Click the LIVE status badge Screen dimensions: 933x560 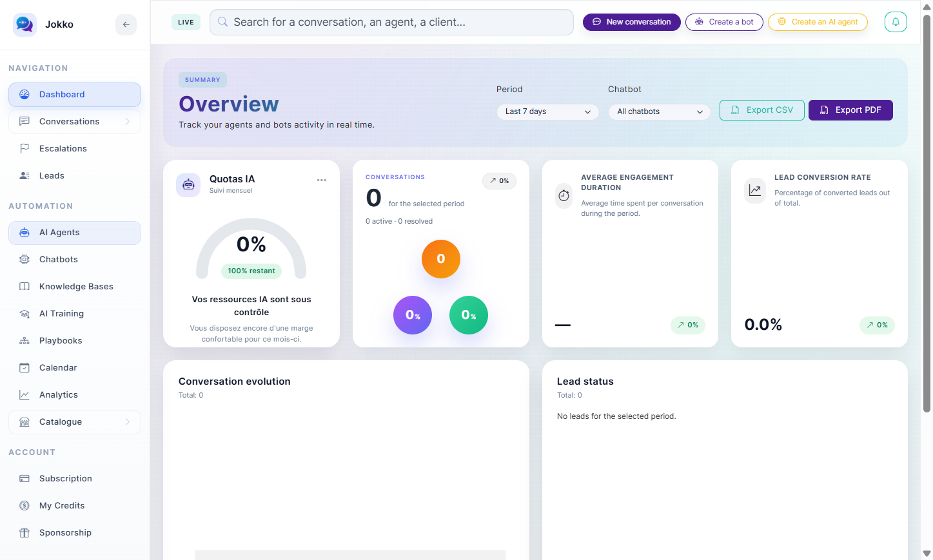tap(186, 22)
